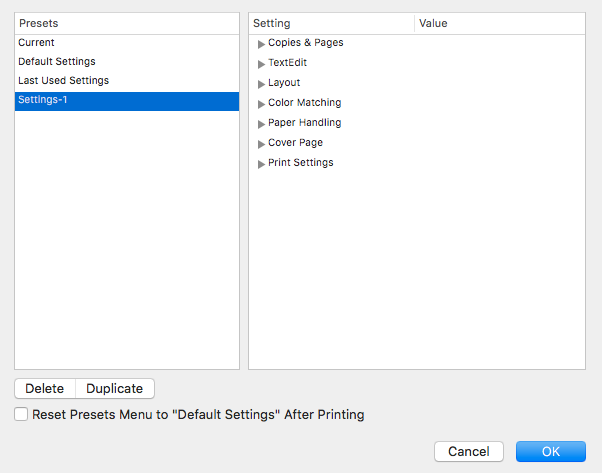Expand the TextEdit settings triangle
The image size is (602, 473).
point(261,64)
